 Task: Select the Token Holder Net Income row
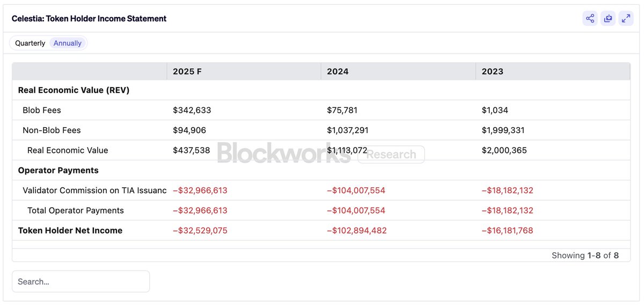[x=321, y=230]
